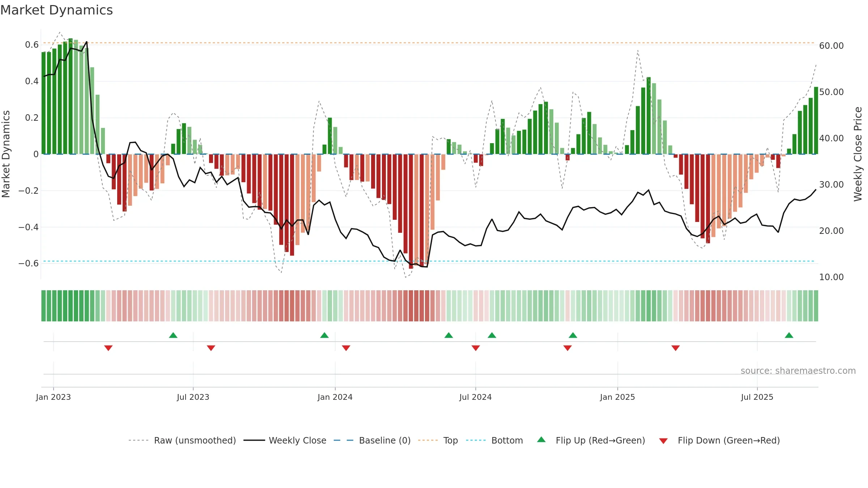Click the 0.6 left-axis tick label
868x488 pixels.
32,45
